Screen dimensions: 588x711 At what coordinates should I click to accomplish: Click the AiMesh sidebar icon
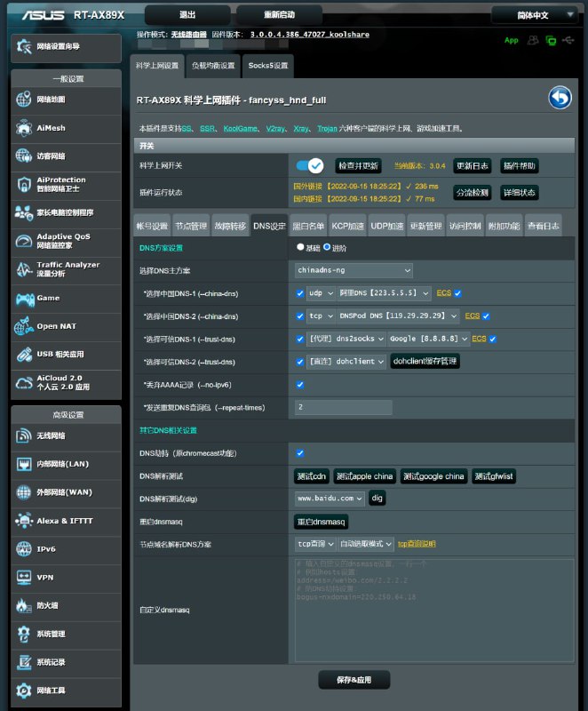24,128
